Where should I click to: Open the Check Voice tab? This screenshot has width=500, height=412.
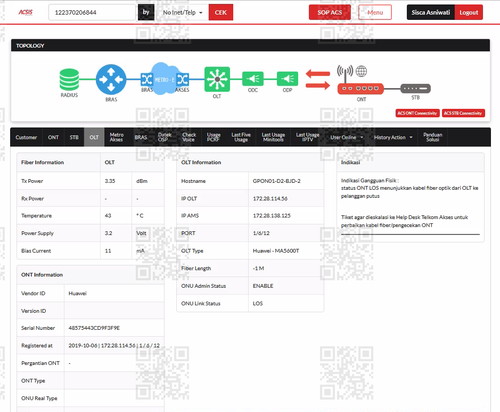click(x=189, y=137)
